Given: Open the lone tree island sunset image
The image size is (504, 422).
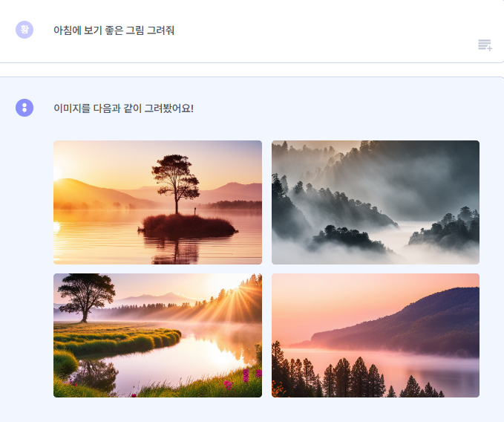Looking at the screenshot, I should [157, 202].
